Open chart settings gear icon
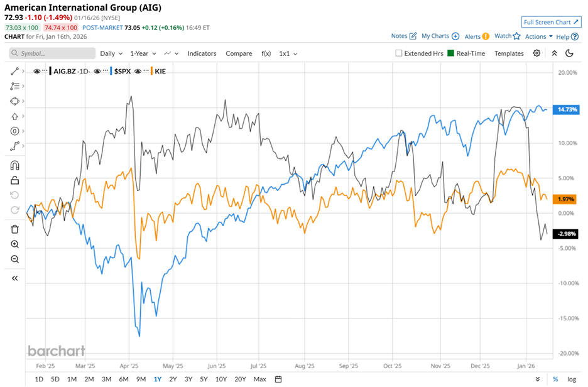The height and width of the screenshot is (387, 588). (x=536, y=53)
